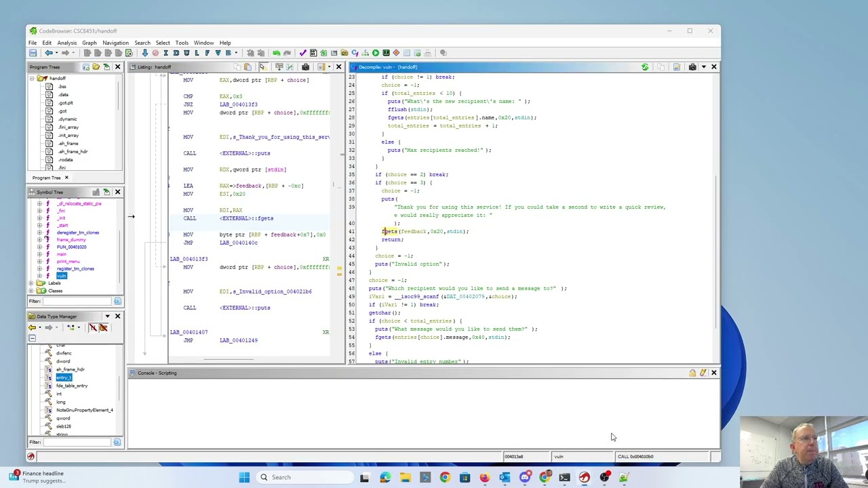The height and width of the screenshot is (488, 868).
Task: Click the green Undo arrow icon
Action: pos(276,53)
